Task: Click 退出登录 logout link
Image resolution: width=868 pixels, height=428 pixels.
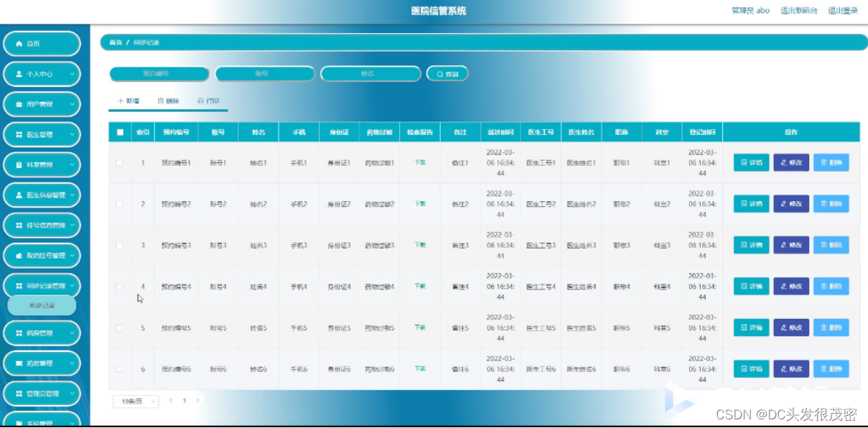Action: tap(843, 11)
